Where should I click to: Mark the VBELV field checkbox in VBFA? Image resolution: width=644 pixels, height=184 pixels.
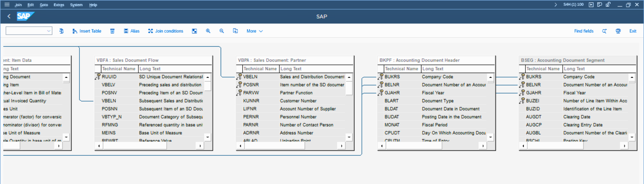coord(98,85)
